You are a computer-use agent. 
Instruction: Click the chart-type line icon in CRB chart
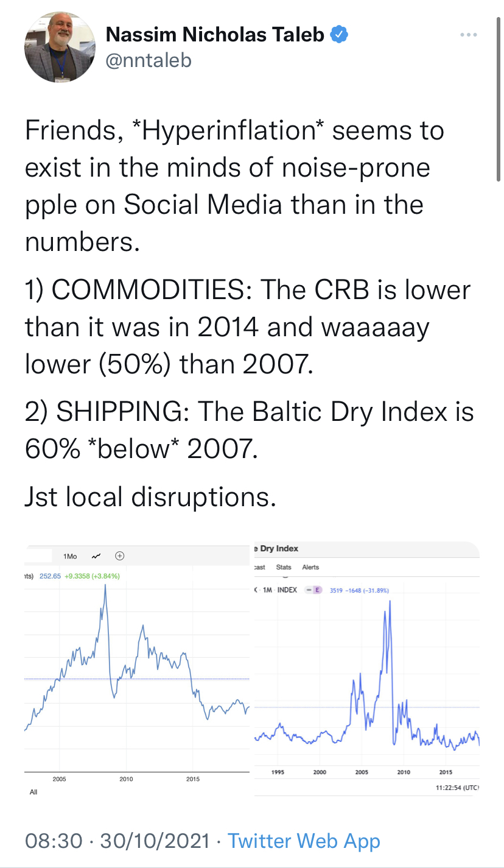(x=96, y=556)
